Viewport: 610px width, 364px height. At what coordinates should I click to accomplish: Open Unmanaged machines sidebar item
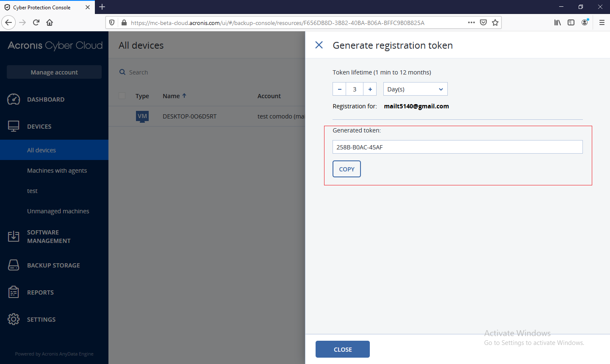[58, 211]
